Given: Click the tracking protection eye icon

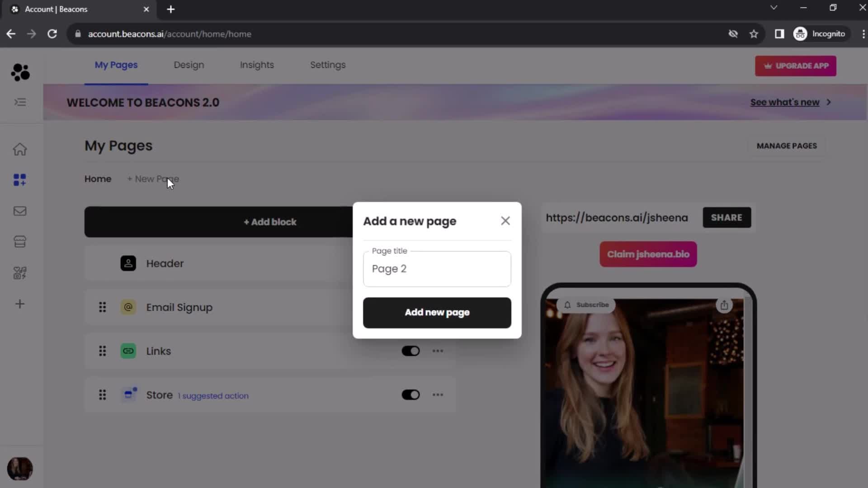Looking at the screenshot, I should click(x=733, y=34).
